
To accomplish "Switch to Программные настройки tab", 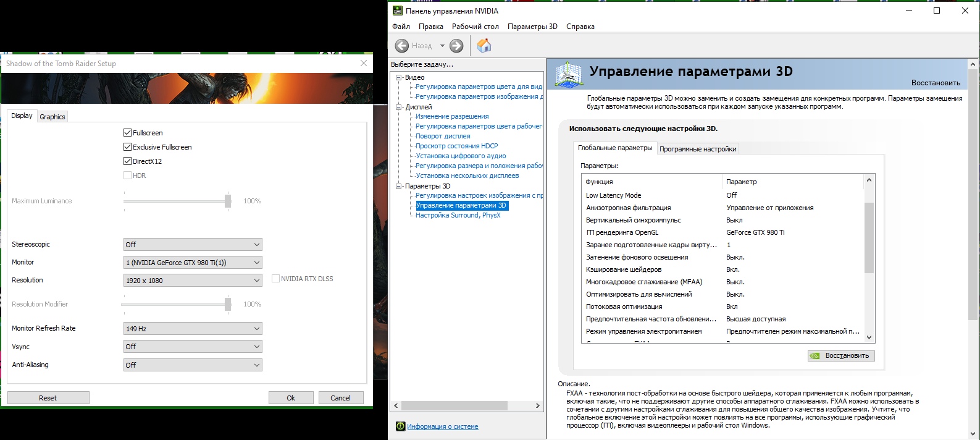I will (x=698, y=149).
